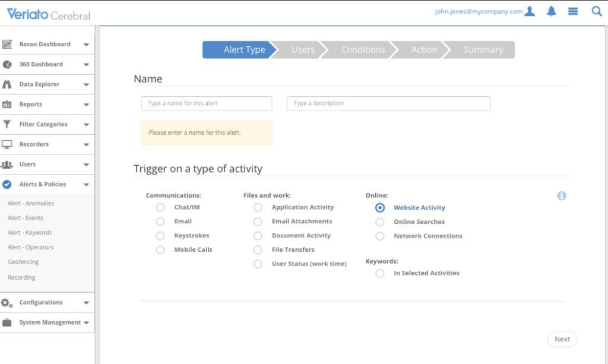Switch to the Conditions step tab
Viewport: 608px width, 364px height.
click(x=363, y=49)
